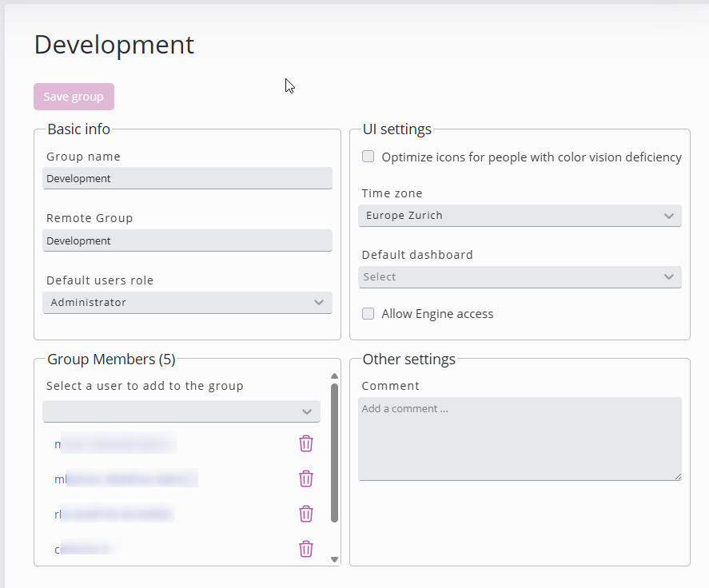Click the trash icon in the second member row
This screenshot has width=709, height=588.
click(305, 479)
